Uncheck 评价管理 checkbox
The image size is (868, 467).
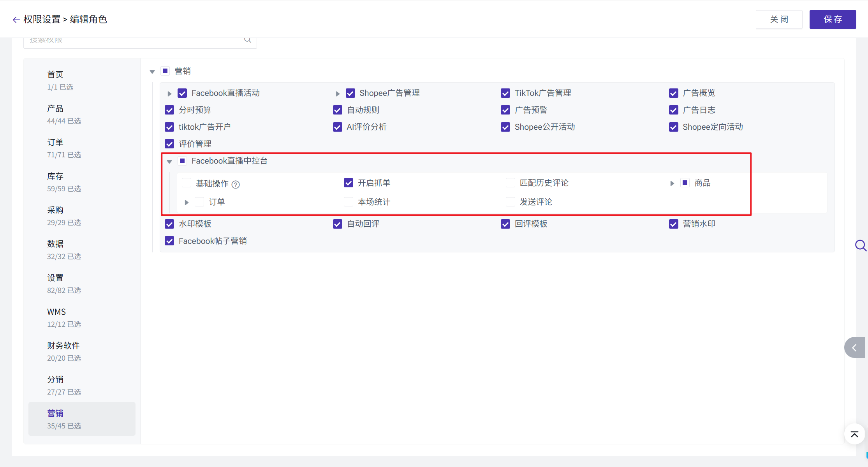point(169,144)
